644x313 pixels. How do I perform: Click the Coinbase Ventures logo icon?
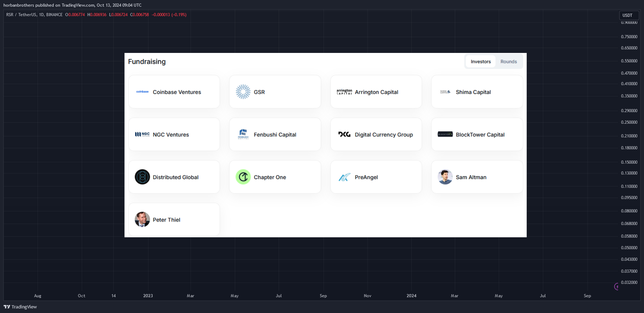[142, 92]
